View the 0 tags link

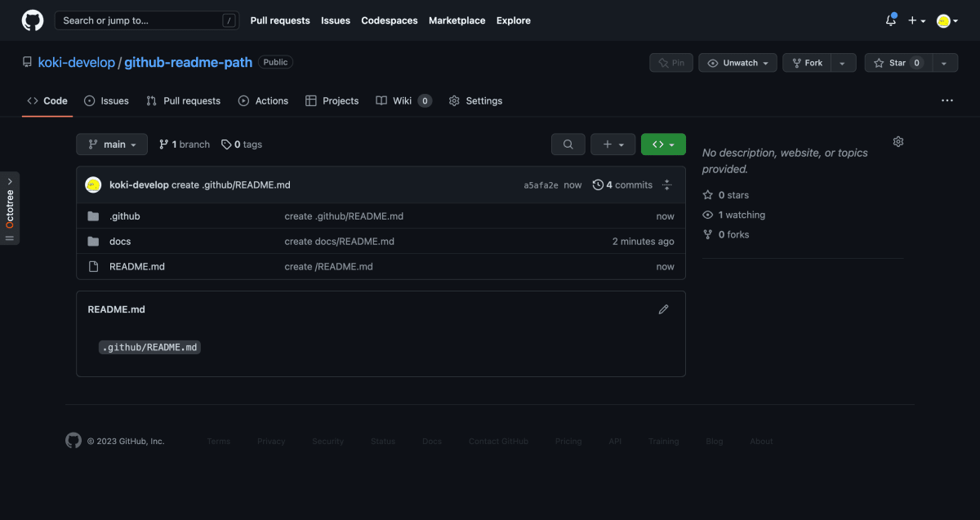coord(242,144)
